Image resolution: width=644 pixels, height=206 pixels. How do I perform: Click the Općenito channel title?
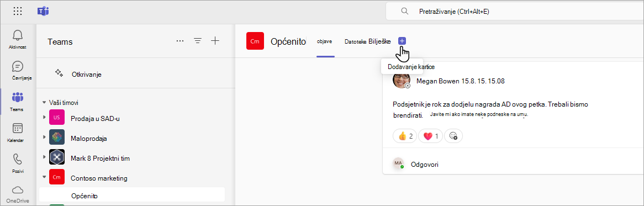[x=288, y=41]
